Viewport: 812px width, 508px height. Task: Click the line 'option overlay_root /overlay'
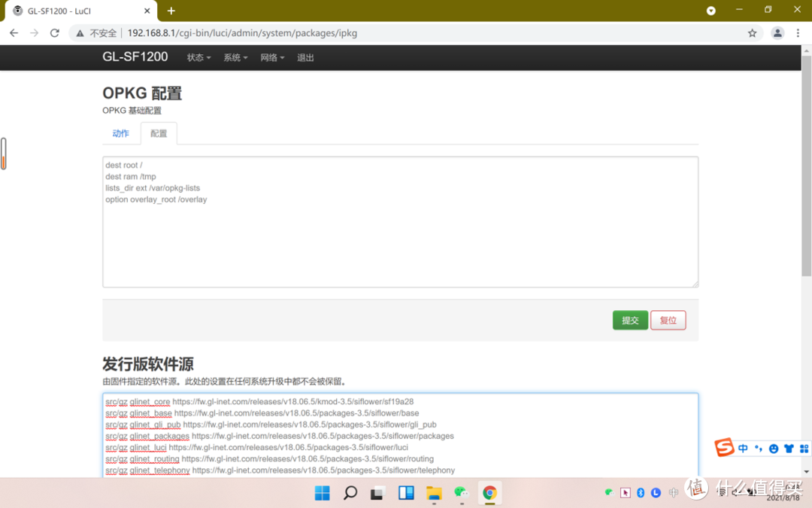[156, 199]
